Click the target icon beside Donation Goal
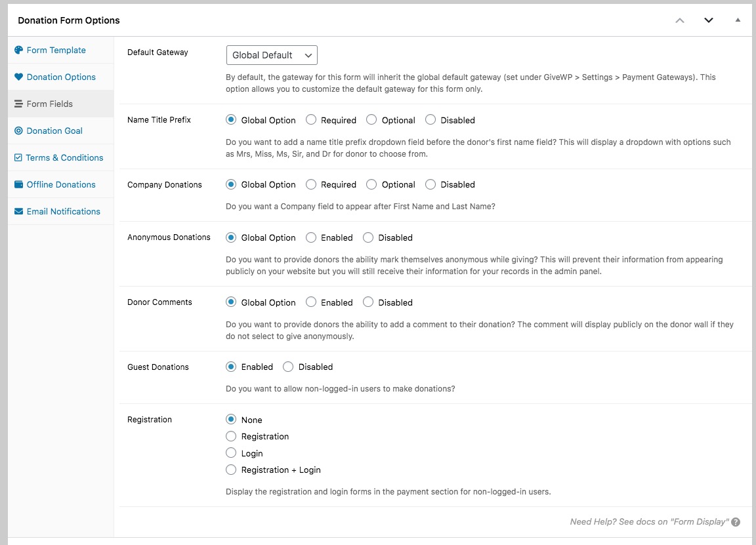The height and width of the screenshot is (545, 756). pyautogui.click(x=18, y=131)
